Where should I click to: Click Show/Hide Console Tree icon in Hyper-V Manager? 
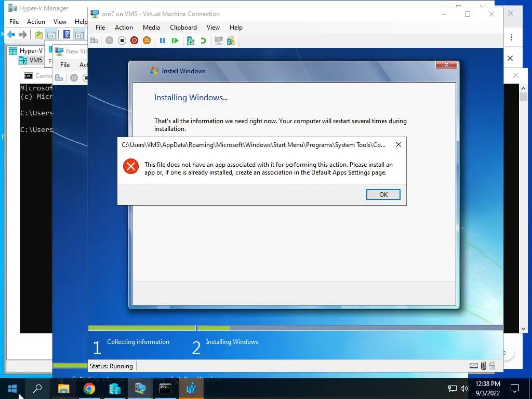[x=51, y=34]
